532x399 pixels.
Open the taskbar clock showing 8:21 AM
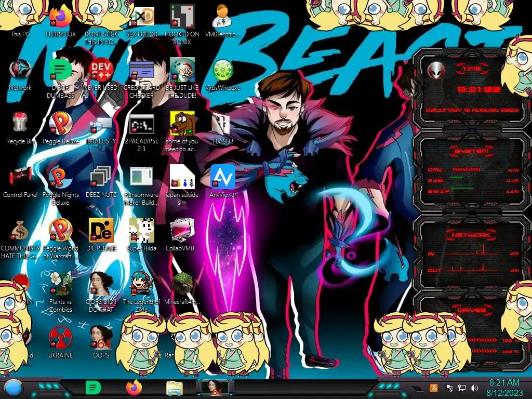pos(504,388)
